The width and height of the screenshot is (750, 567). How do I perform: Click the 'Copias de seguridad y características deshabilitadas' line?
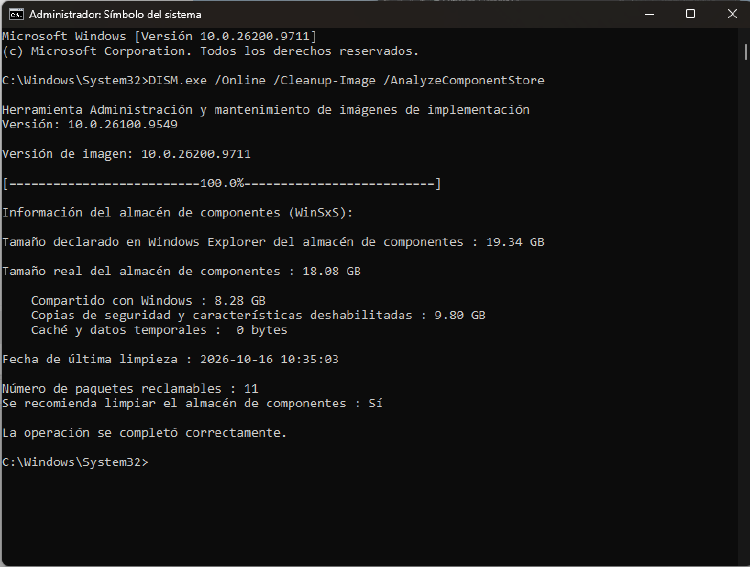pos(258,315)
